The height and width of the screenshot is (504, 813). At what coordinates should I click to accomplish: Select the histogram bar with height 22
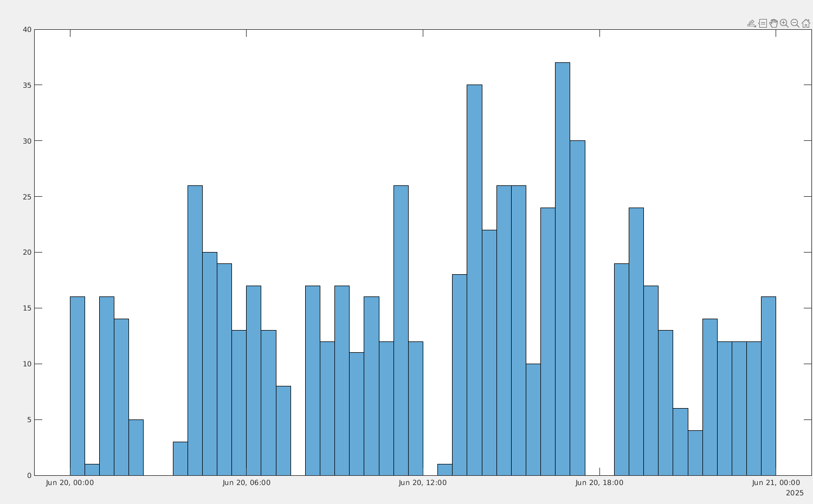click(x=489, y=353)
